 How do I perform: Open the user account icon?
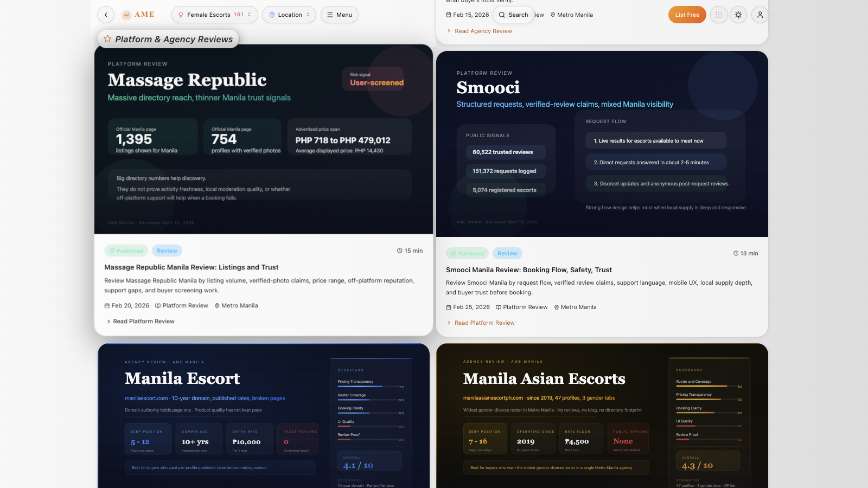tap(760, 15)
